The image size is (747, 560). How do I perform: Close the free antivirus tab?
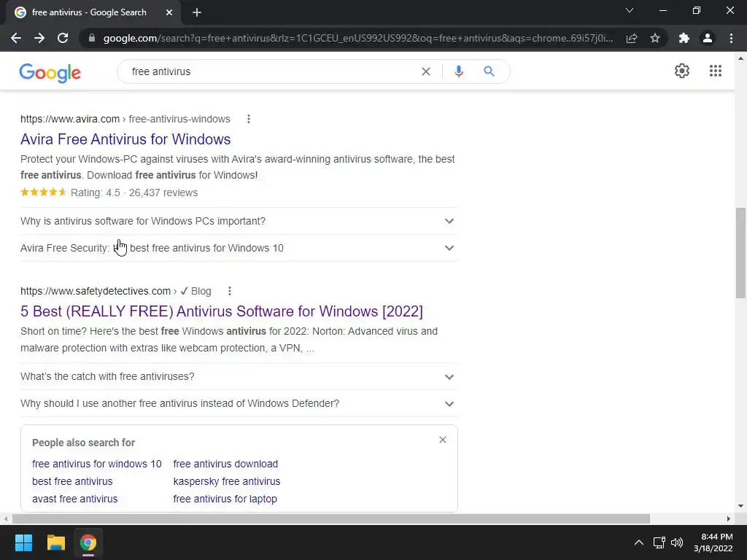coord(169,12)
